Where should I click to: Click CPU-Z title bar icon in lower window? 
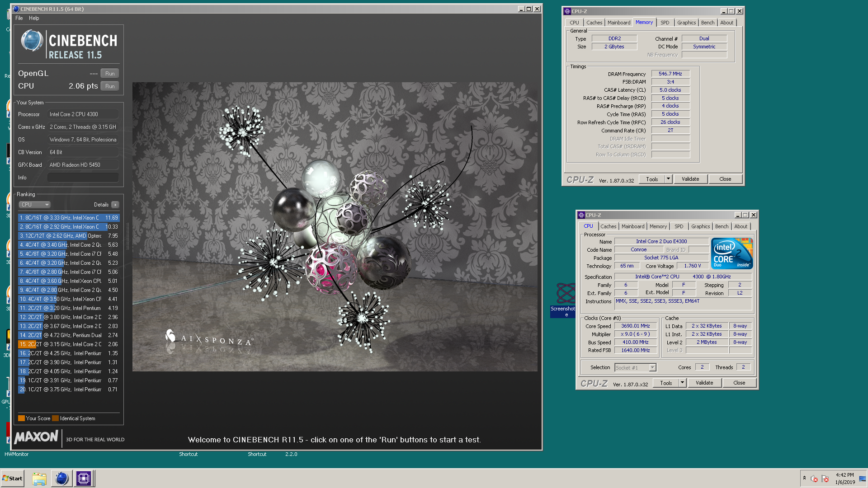581,215
